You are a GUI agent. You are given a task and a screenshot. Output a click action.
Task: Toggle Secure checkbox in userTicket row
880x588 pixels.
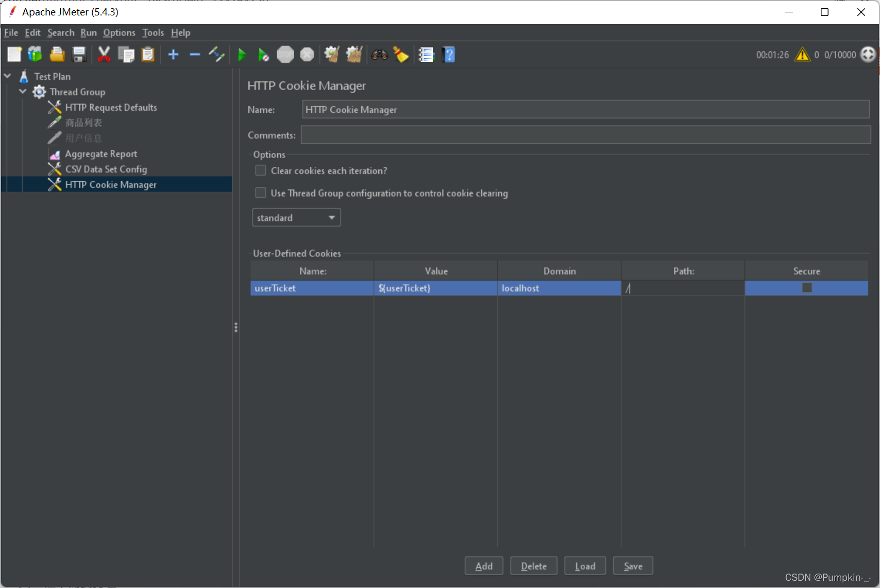pyautogui.click(x=807, y=288)
